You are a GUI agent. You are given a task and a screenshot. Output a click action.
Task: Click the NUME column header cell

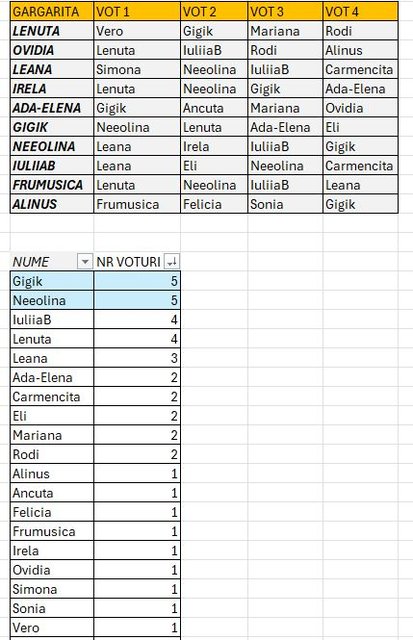[x=52, y=261]
